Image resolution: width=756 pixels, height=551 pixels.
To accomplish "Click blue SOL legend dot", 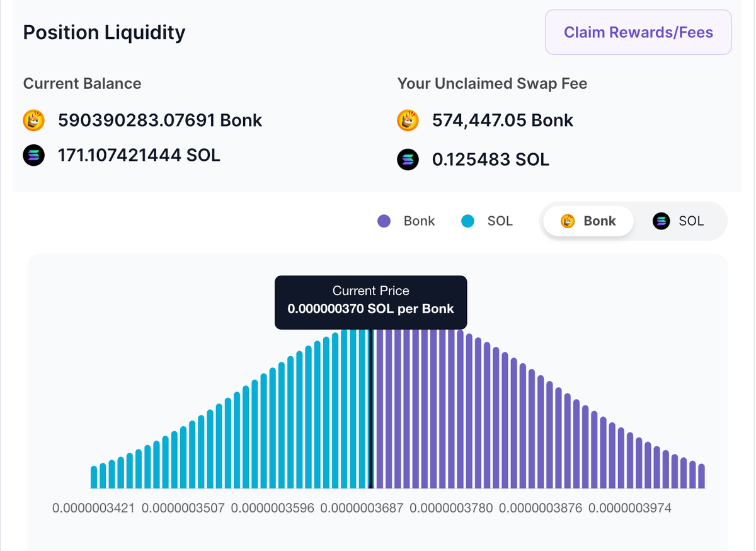I will (467, 221).
